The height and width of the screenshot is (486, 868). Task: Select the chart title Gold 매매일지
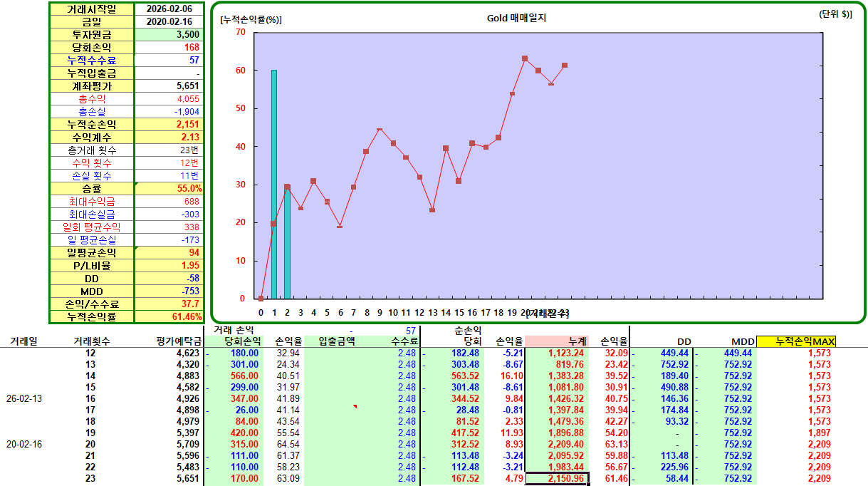(x=516, y=18)
